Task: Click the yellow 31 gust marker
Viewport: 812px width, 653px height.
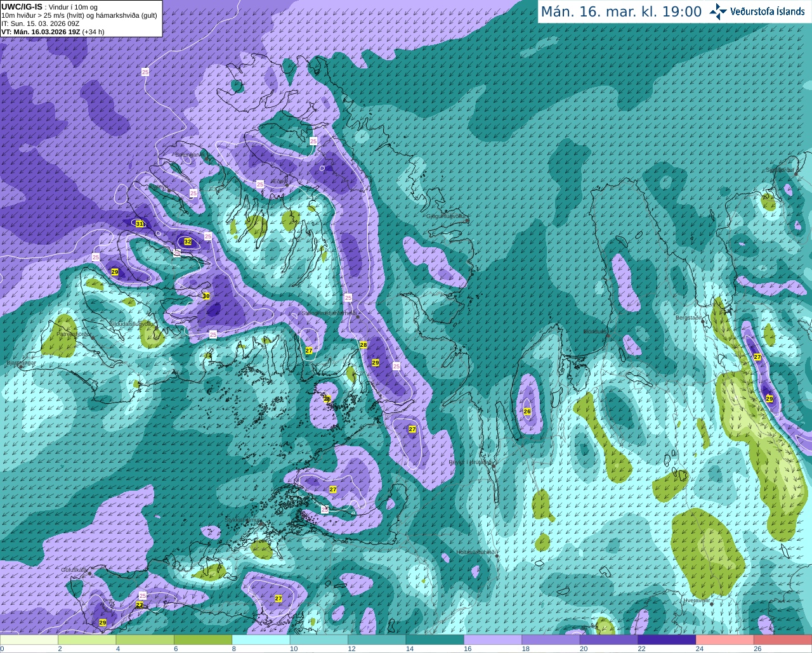Action: click(x=140, y=223)
